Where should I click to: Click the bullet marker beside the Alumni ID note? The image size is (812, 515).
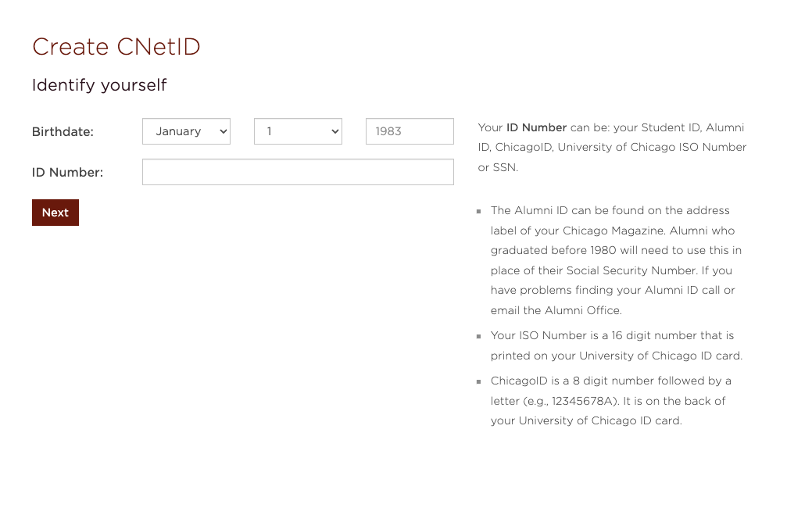[x=479, y=211]
